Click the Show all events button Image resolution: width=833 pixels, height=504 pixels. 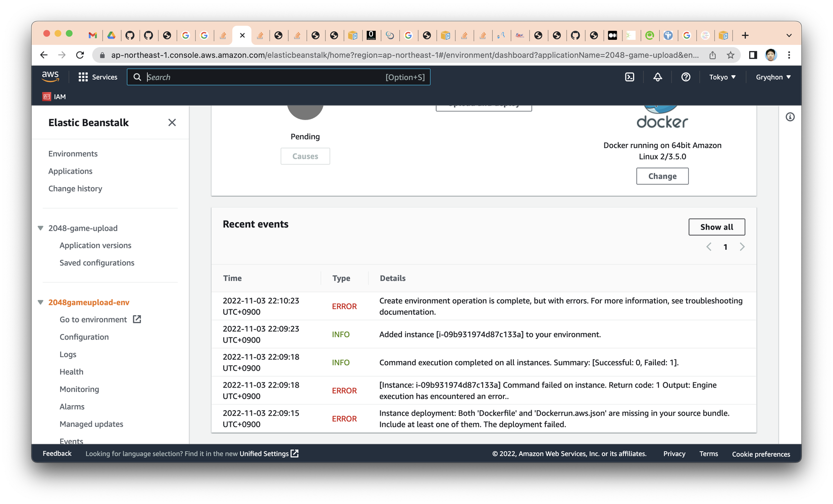(x=717, y=227)
